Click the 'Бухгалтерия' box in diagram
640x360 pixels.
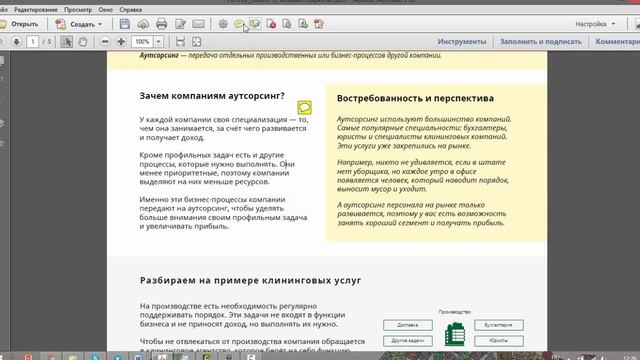coord(499,325)
